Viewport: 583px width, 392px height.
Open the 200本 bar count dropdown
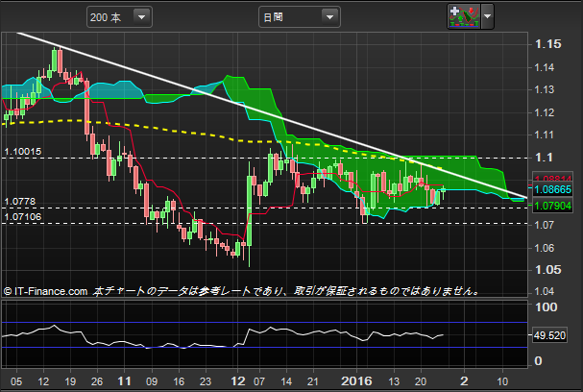point(119,17)
